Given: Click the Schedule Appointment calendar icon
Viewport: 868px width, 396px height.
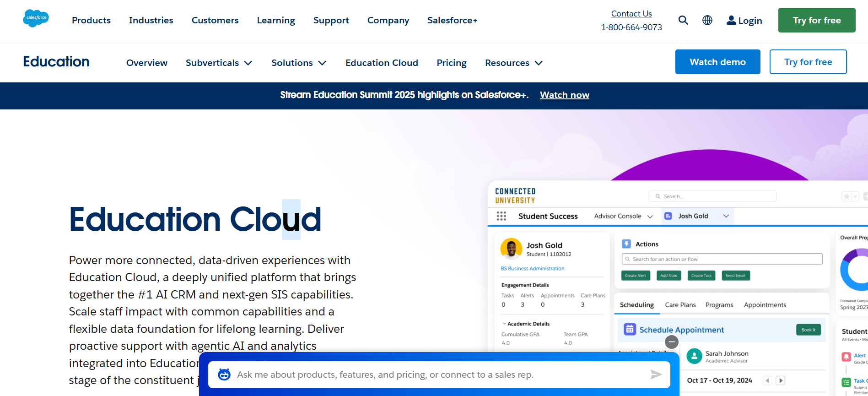Looking at the screenshot, I should [630, 329].
